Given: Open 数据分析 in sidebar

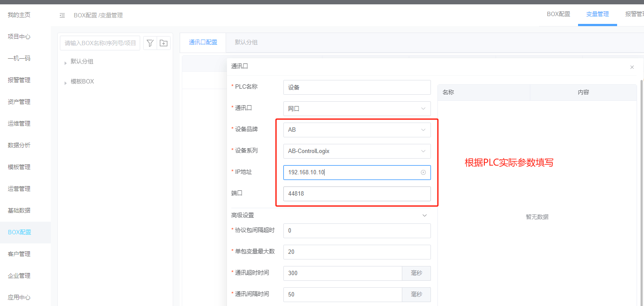Looking at the screenshot, I should click(19, 145).
